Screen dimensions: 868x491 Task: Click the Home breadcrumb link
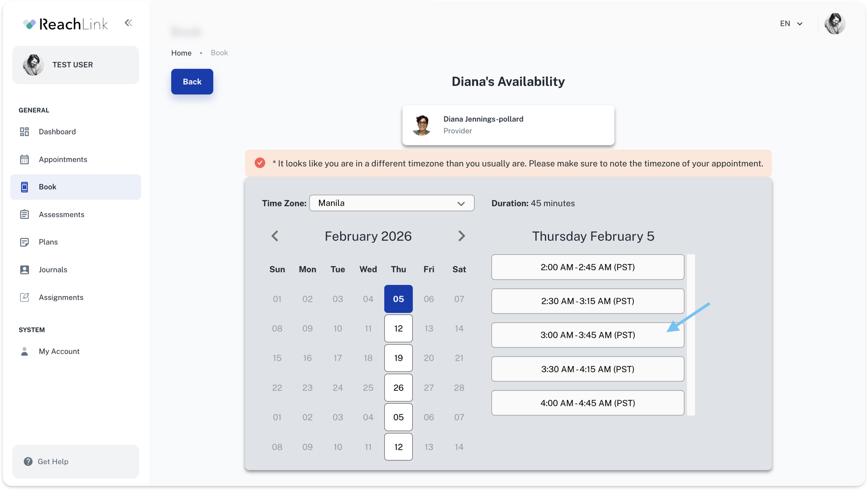point(181,53)
